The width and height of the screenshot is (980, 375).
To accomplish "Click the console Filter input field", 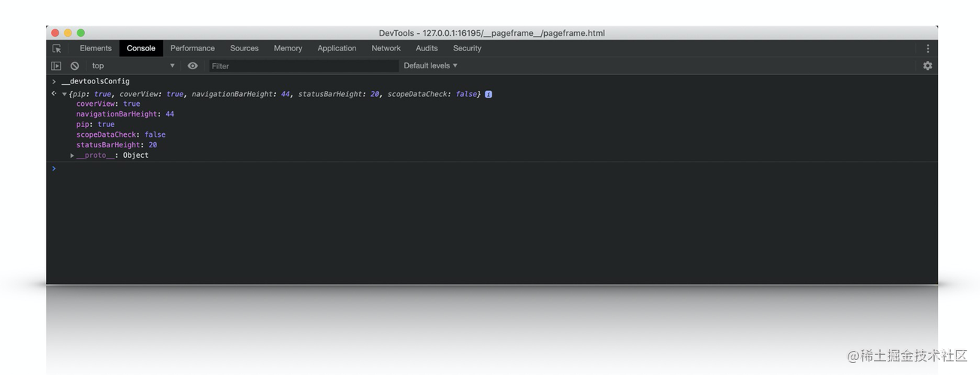I will click(303, 66).
